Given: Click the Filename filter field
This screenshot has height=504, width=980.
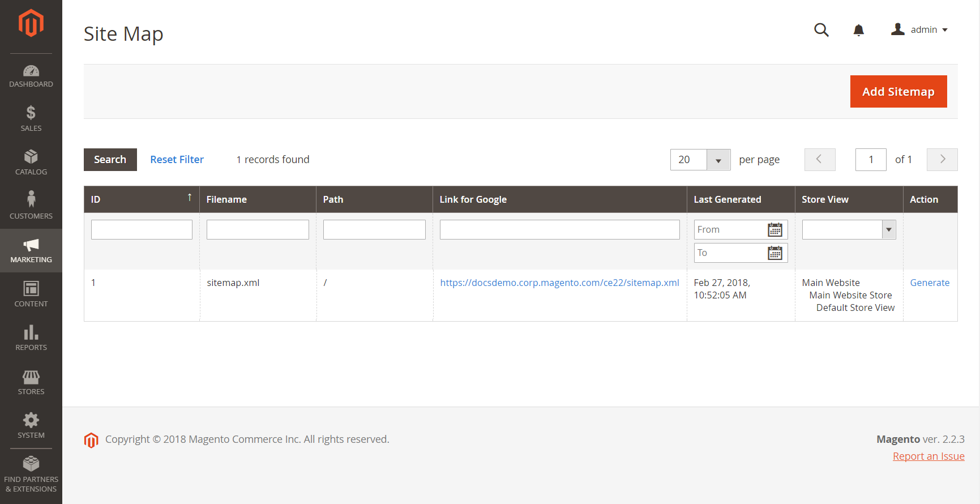Looking at the screenshot, I should 258,229.
